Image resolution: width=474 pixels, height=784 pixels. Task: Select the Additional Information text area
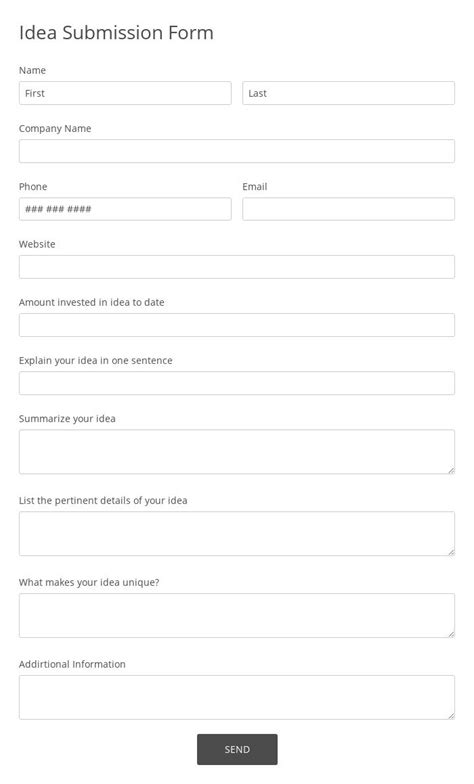(237, 698)
